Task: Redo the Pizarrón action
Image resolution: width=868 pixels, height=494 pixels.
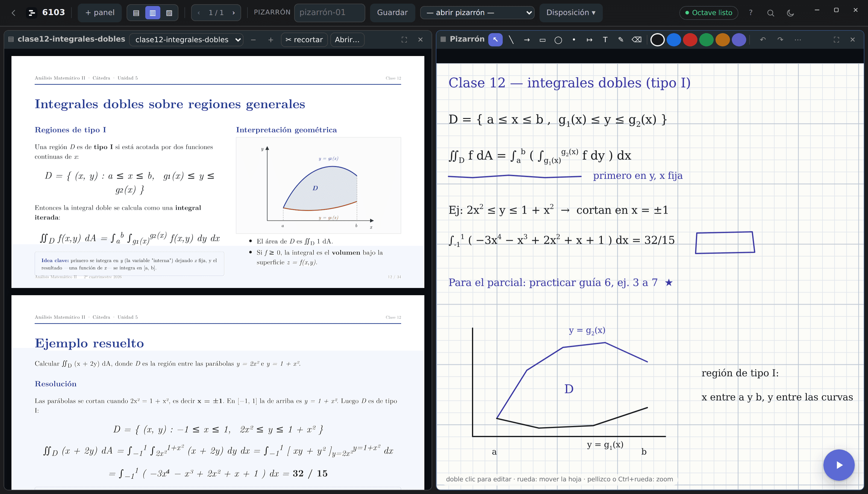Action: tap(780, 40)
